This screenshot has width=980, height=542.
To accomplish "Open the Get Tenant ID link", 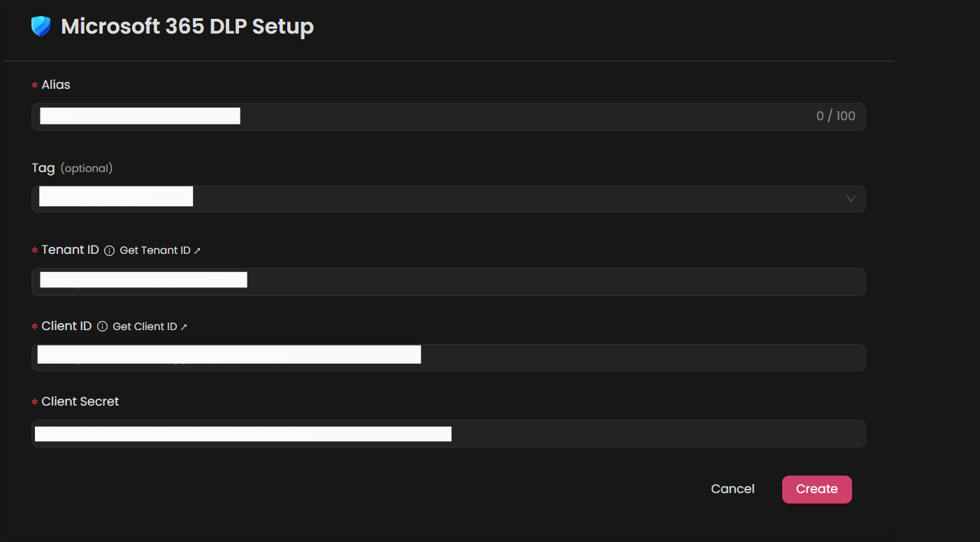I will [x=155, y=250].
